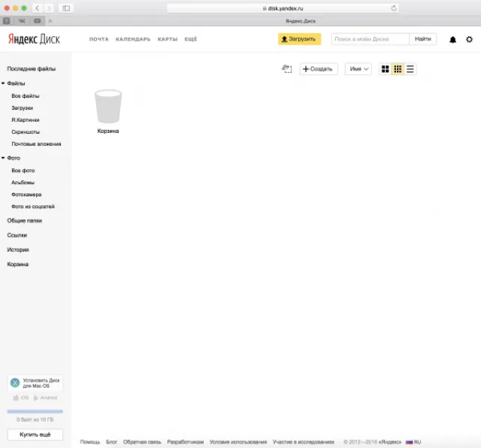This screenshot has height=448, width=481.
Task: Click the storage usage progress bar
Action: tap(35, 411)
